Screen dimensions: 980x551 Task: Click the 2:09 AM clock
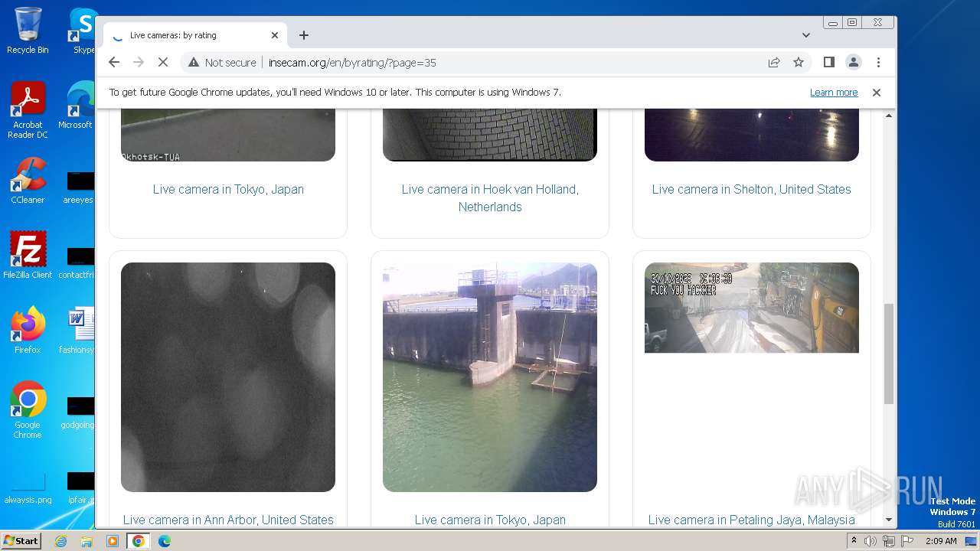click(x=940, y=541)
